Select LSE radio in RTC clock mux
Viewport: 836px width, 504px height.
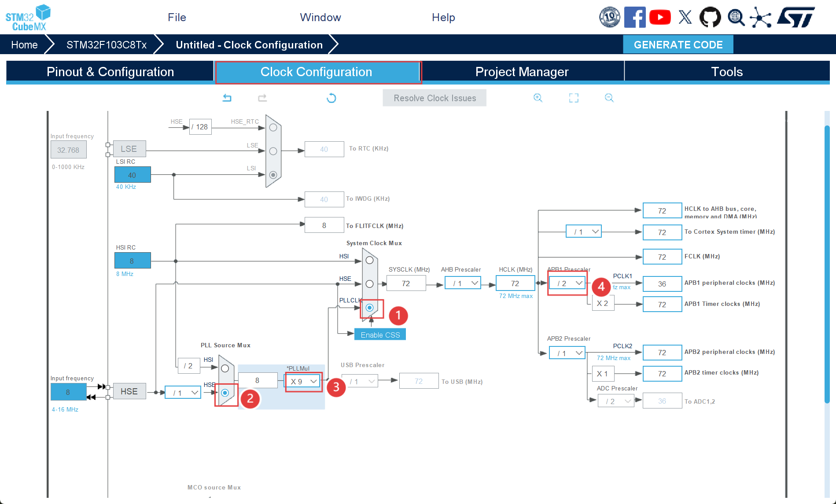coord(273,151)
